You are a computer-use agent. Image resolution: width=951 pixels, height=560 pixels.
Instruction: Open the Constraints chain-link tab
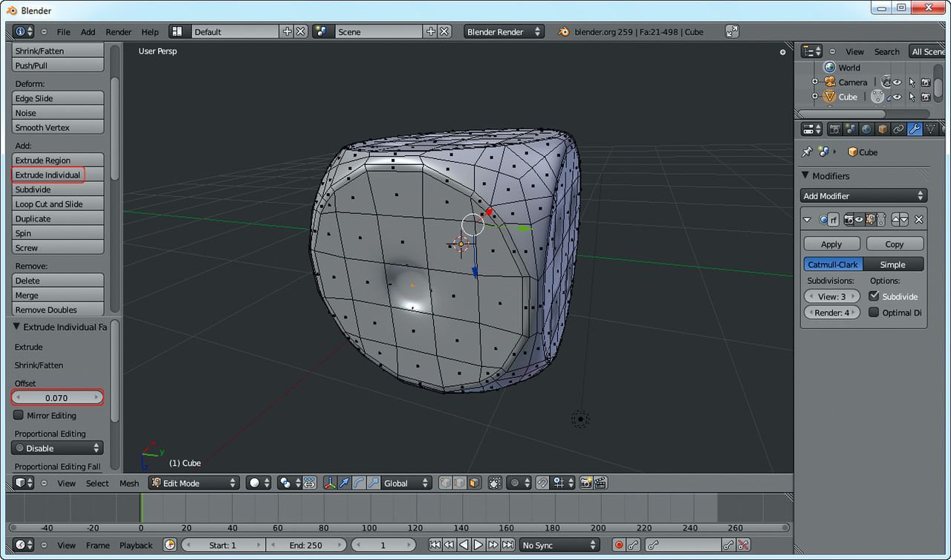coord(898,129)
